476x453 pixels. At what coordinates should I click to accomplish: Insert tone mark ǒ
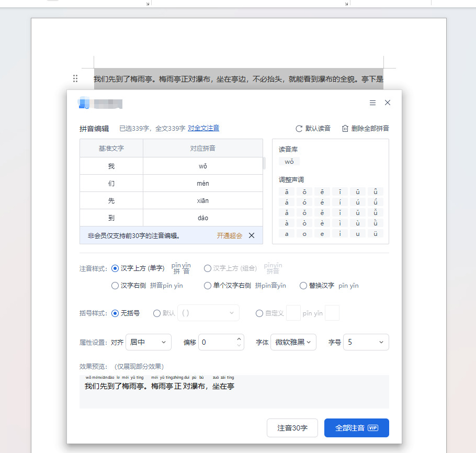[304, 212]
